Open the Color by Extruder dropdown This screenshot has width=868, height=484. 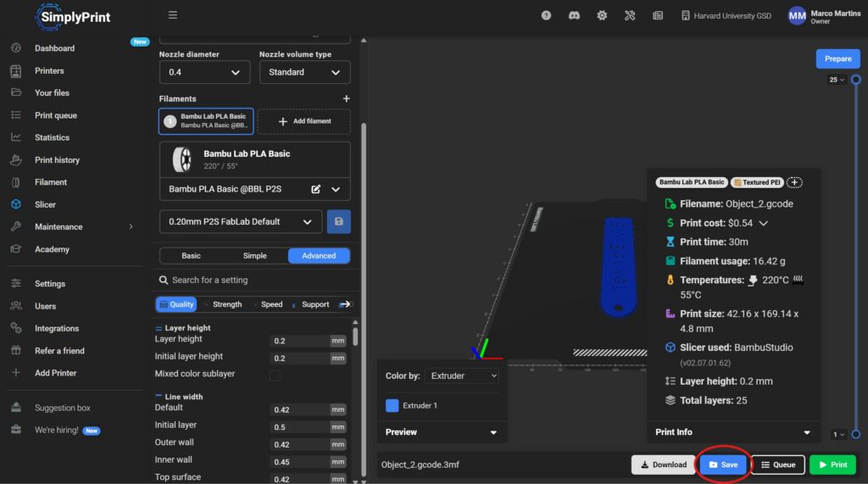pyautogui.click(x=462, y=376)
